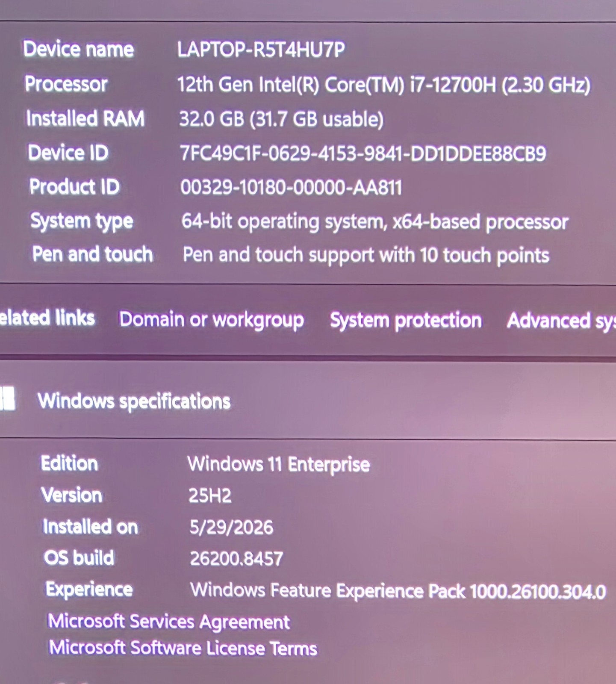Click the Installed on label
Image resolution: width=616 pixels, height=684 pixels.
90,526
